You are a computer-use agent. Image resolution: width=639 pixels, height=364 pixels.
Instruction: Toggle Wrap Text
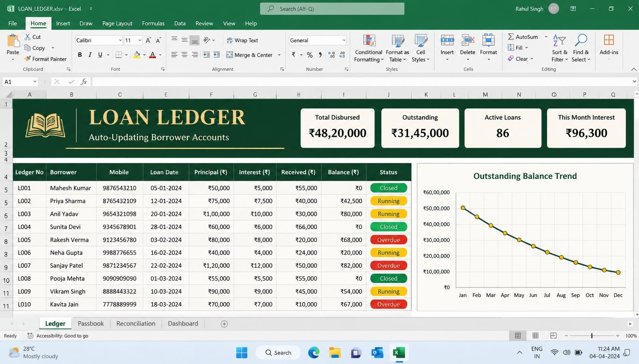[242, 40]
